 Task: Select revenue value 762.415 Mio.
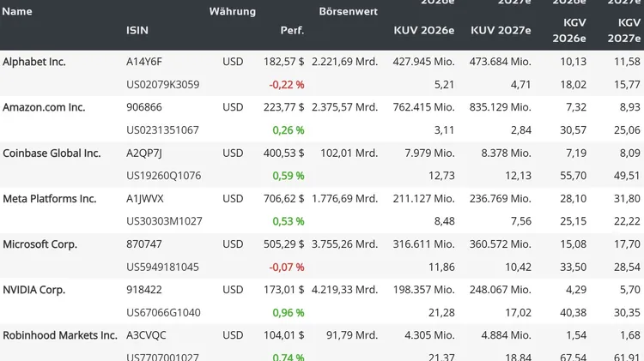[423, 107]
